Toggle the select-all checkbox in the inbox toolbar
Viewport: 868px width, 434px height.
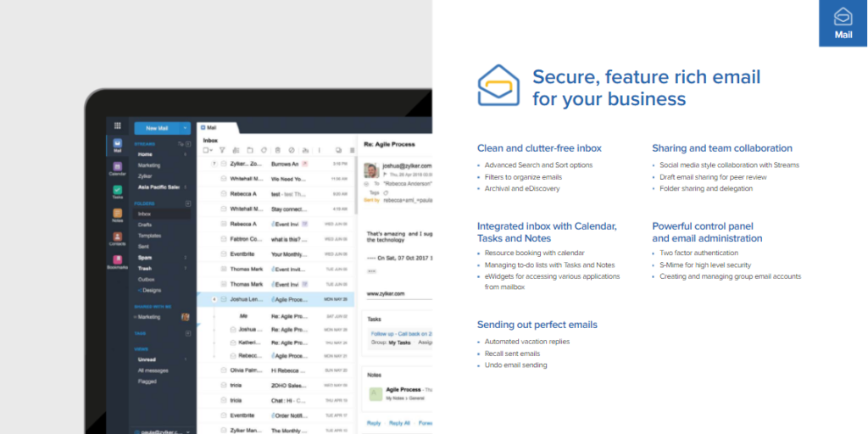click(206, 150)
